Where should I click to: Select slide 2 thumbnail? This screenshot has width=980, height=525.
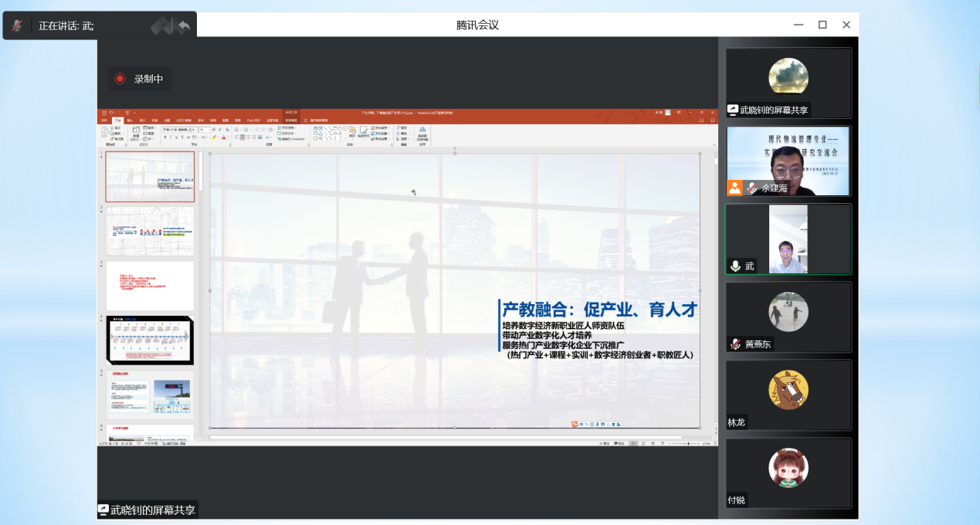pos(150,231)
